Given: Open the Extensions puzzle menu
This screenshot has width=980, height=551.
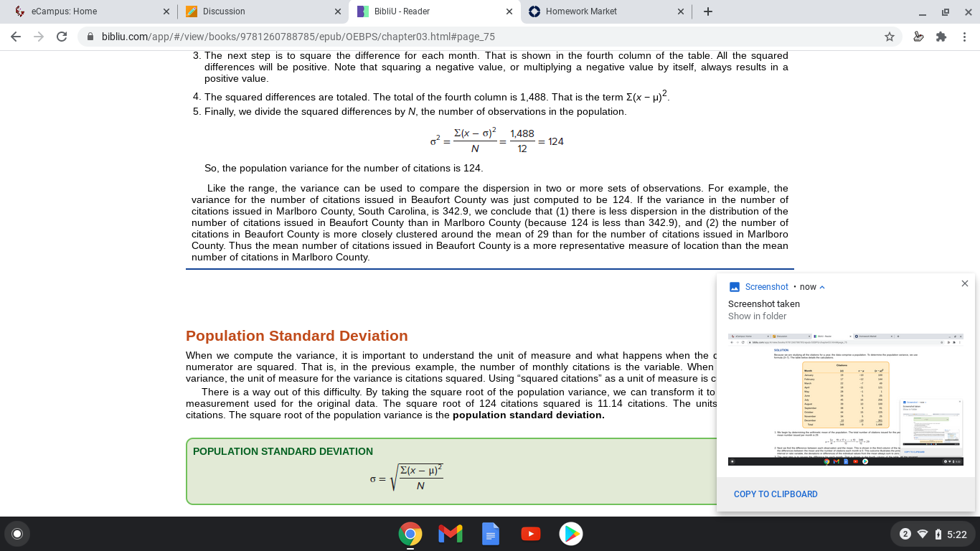Looking at the screenshot, I should 941,37.
